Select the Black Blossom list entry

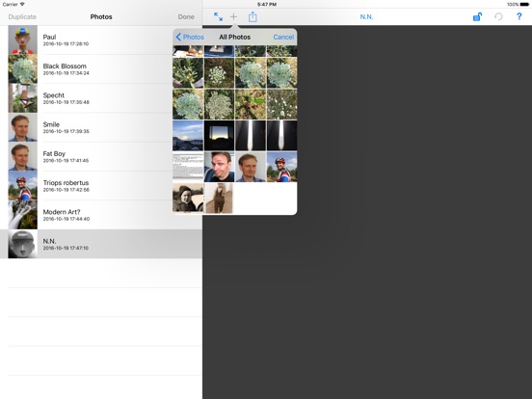(x=101, y=69)
